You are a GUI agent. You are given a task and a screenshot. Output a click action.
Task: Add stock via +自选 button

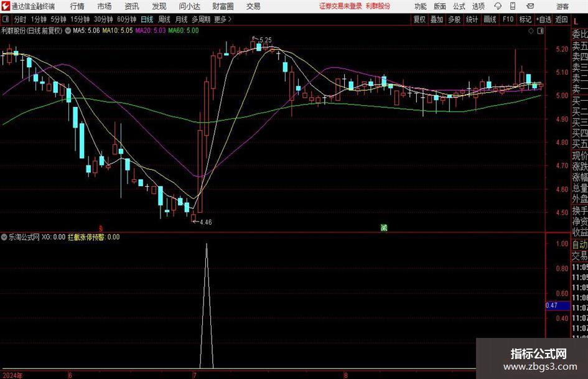544,19
